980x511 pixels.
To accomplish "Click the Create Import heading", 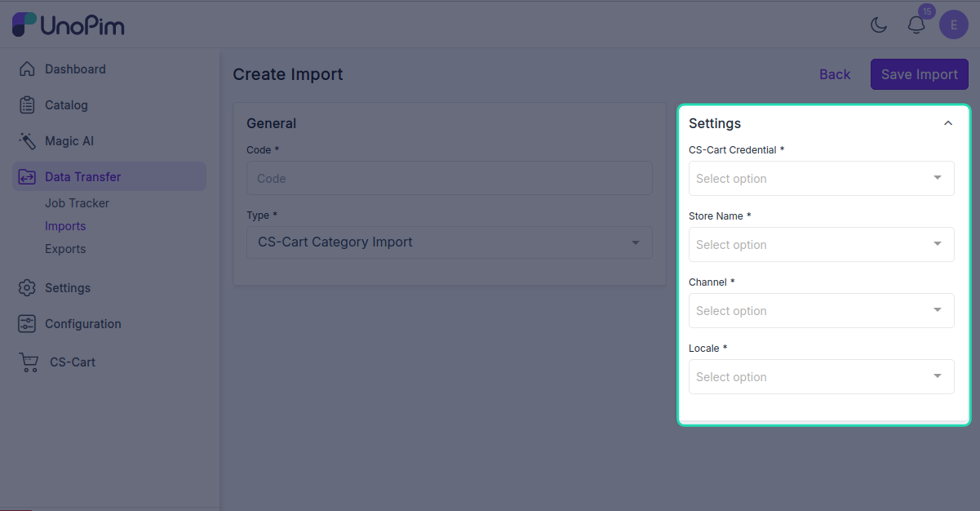I will click(288, 74).
